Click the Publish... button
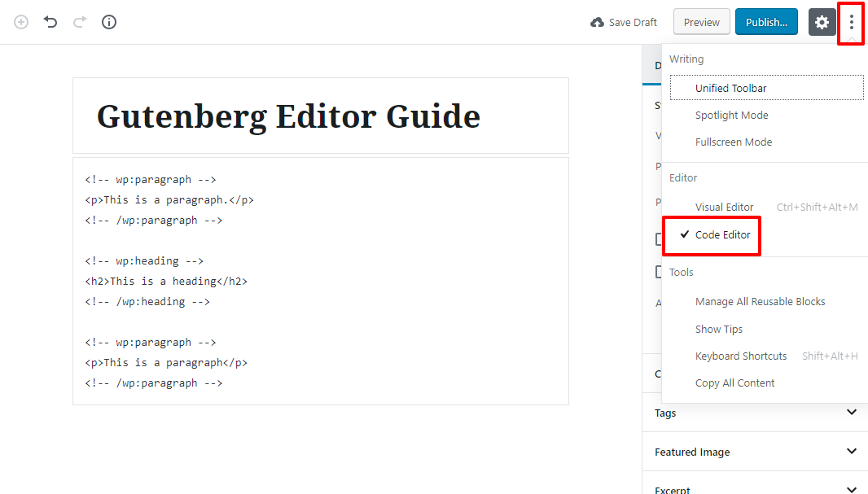Screen dimensions: 868x494 [766, 22]
